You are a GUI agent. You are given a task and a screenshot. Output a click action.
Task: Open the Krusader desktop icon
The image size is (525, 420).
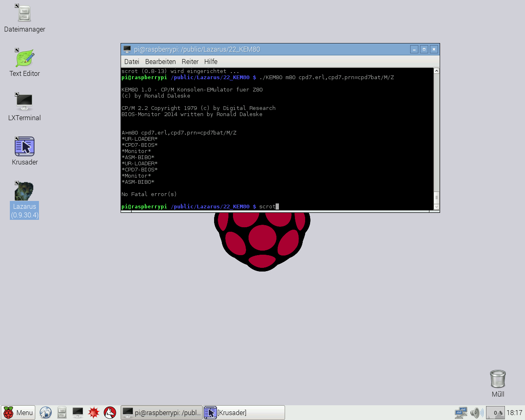(x=25, y=151)
